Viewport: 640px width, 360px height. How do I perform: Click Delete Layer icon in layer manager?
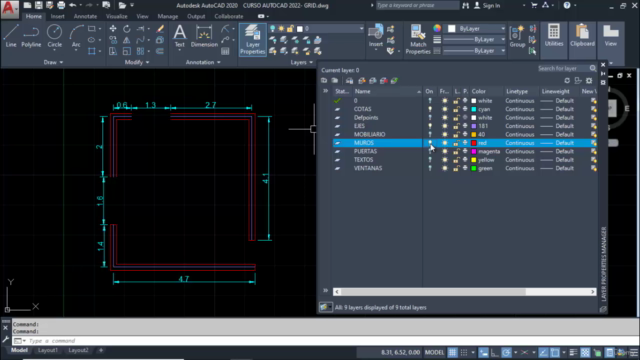[384, 81]
